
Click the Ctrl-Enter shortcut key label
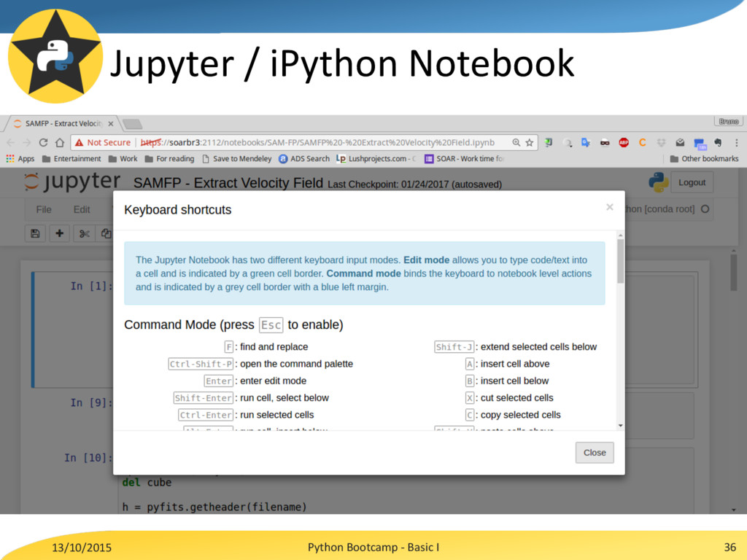206,415
